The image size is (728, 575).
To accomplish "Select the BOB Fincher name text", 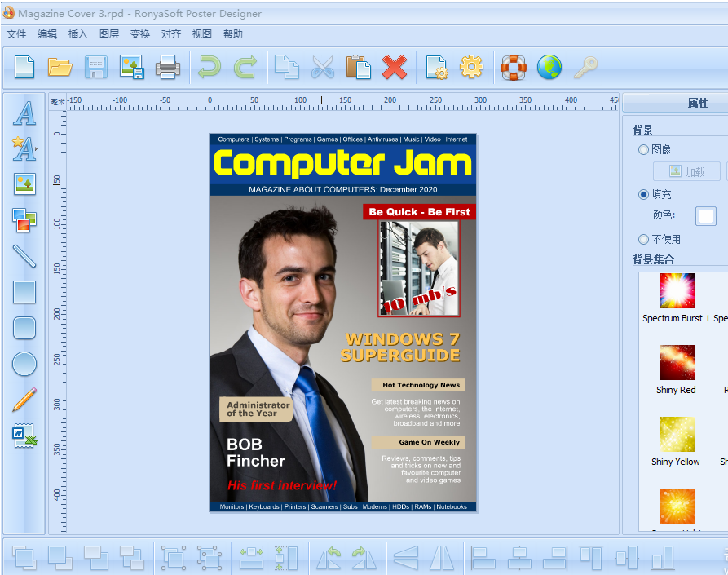I will coord(256,453).
